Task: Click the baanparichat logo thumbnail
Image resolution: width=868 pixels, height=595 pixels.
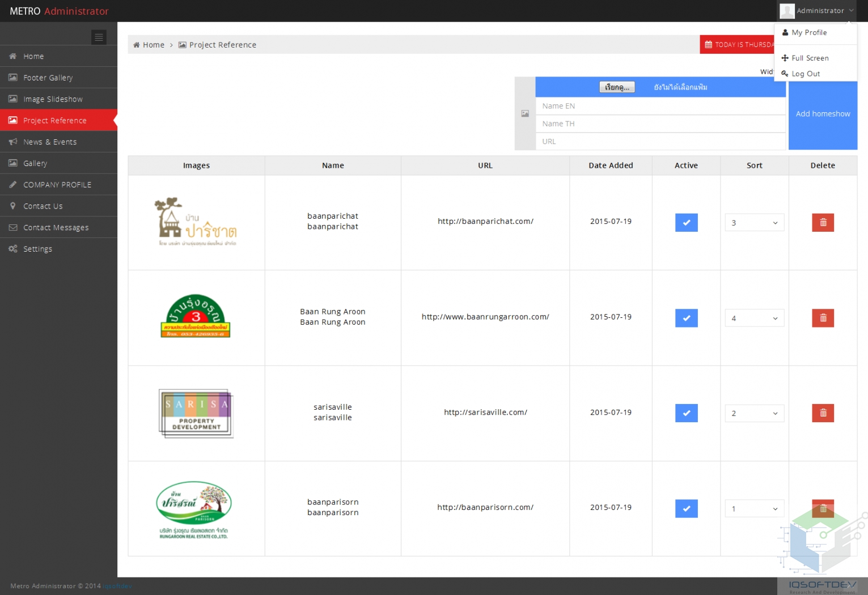Action: click(x=196, y=222)
